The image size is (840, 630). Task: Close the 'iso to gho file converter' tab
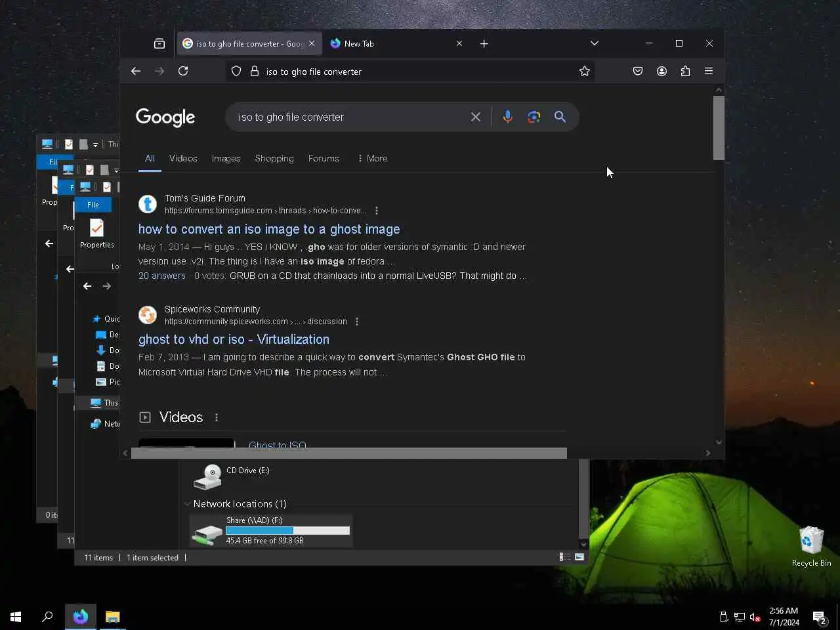[312, 43]
